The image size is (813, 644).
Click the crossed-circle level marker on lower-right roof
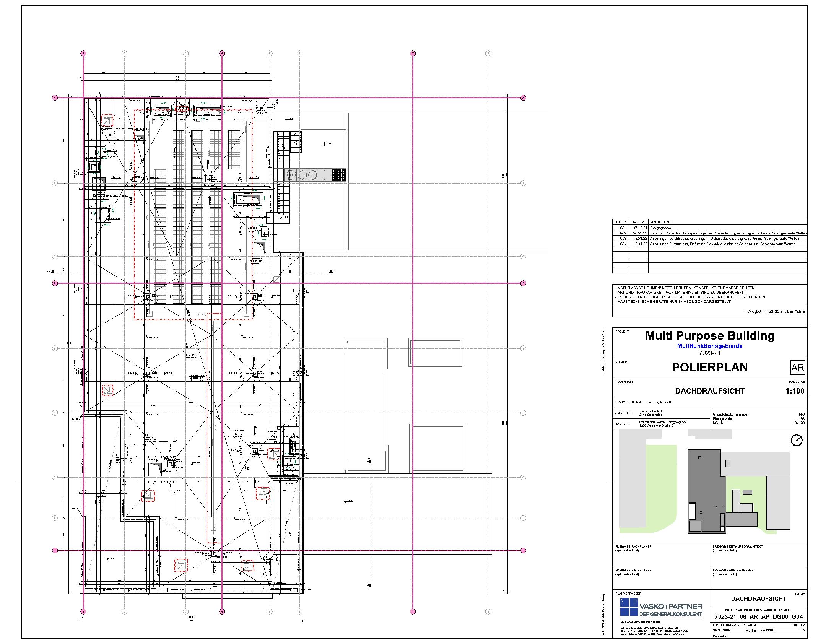pos(346,501)
